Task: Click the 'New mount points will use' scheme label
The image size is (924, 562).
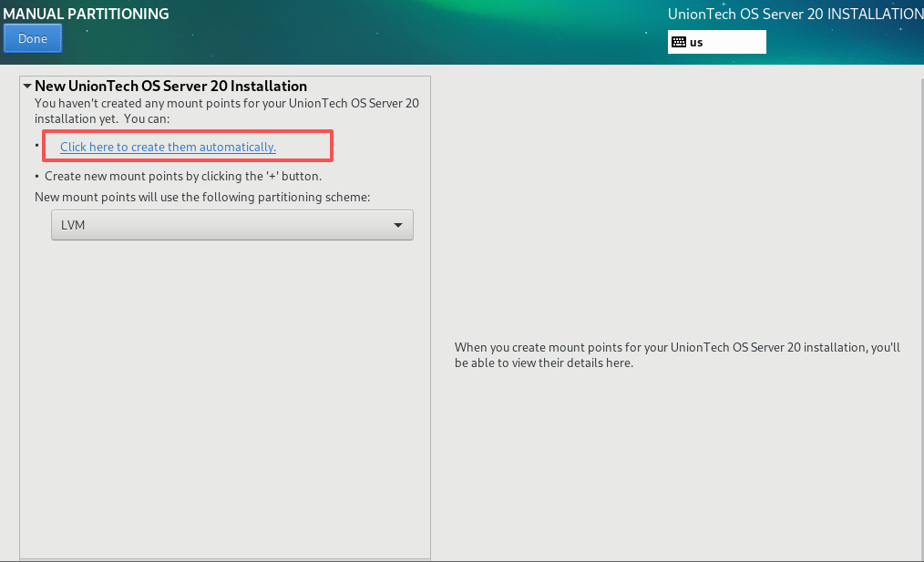Action: [x=202, y=197]
